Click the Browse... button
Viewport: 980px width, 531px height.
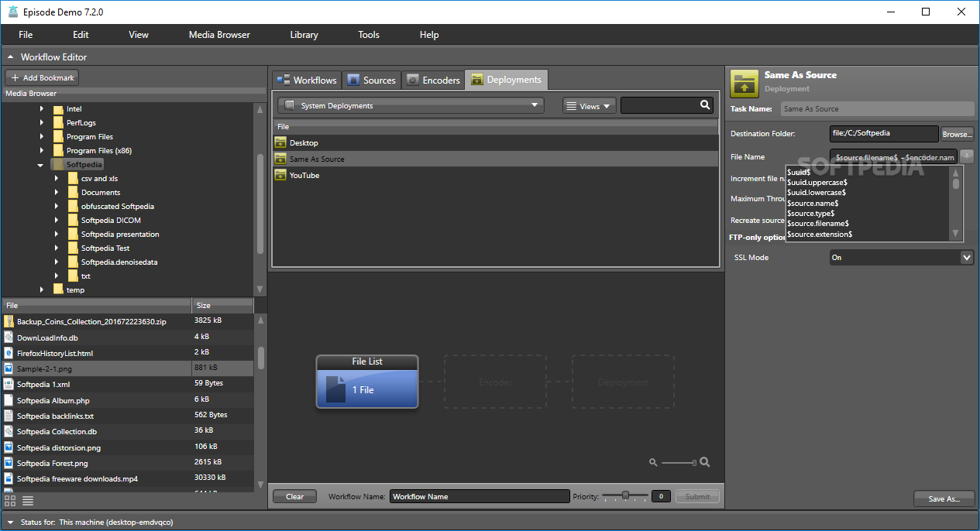coord(958,134)
